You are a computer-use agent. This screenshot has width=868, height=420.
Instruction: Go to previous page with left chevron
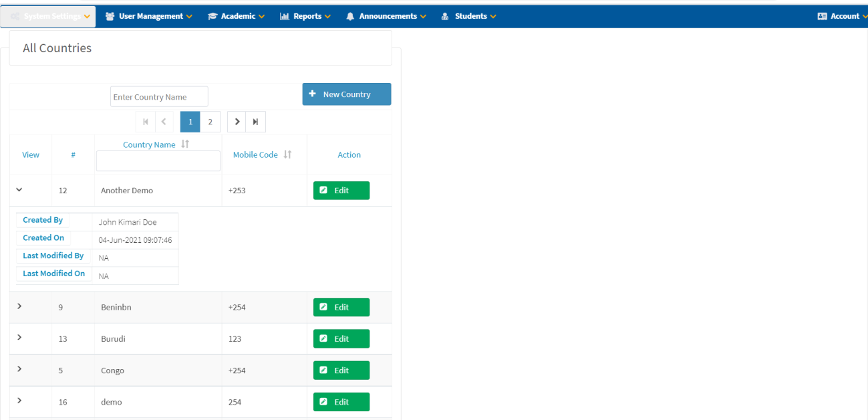[x=164, y=122]
